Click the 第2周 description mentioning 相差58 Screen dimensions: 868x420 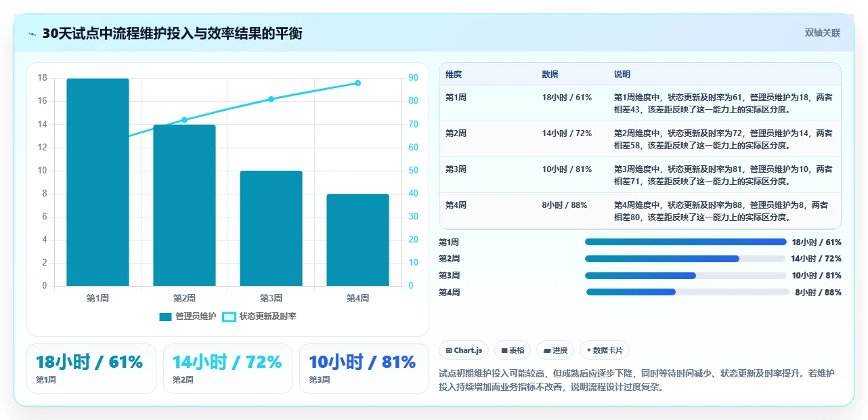(x=723, y=139)
